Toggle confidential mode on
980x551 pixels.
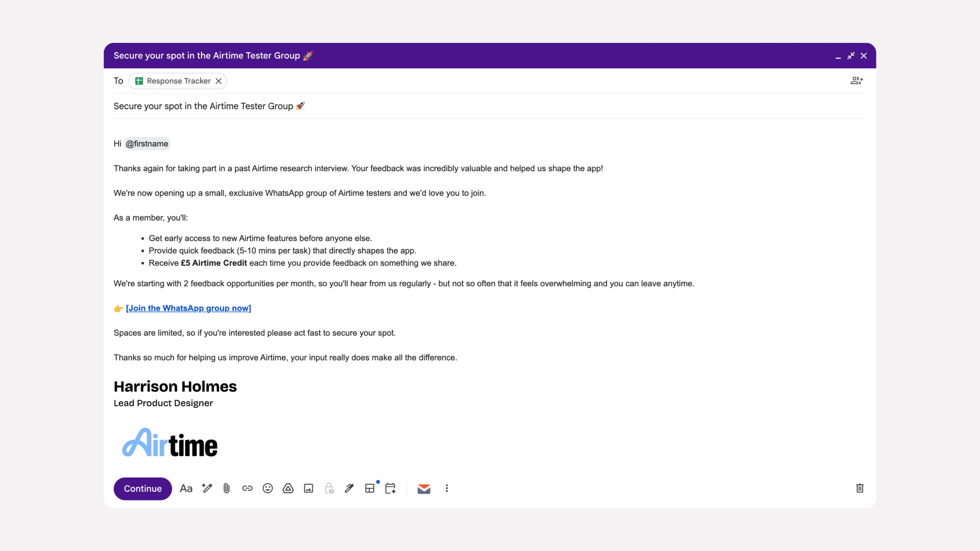point(329,488)
